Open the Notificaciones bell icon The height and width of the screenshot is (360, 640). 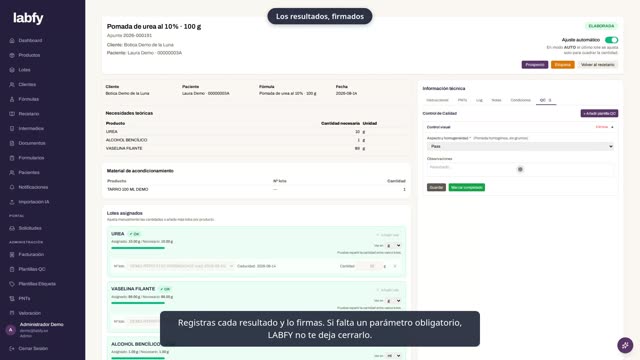(x=12, y=187)
